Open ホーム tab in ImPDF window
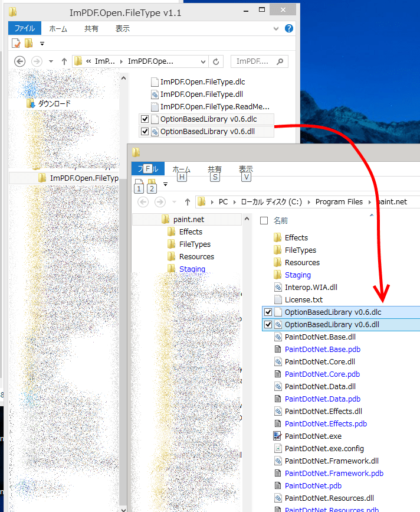 (x=58, y=29)
